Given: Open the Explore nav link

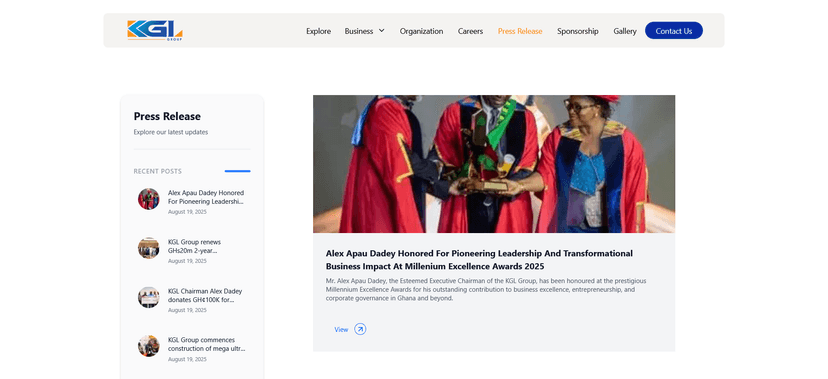Looking at the screenshot, I should [x=318, y=31].
